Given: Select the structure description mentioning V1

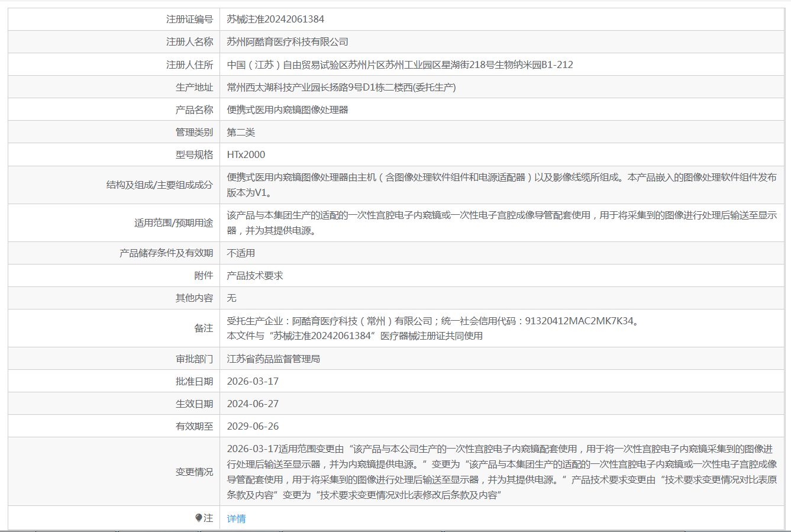Looking at the screenshot, I should (502, 185).
